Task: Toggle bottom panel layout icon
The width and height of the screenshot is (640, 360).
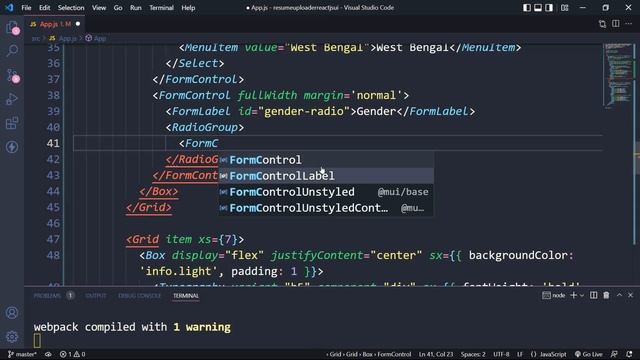Action: (x=538, y=8)
